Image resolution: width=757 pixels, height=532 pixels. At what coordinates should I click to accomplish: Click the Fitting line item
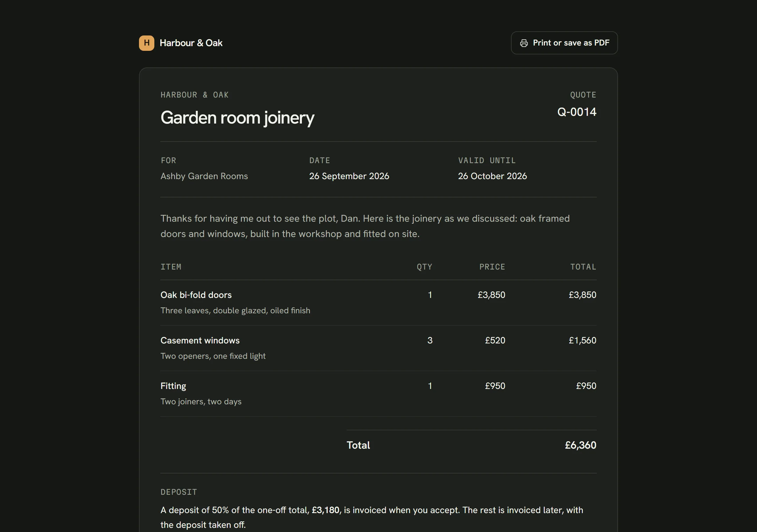[378, 394]
